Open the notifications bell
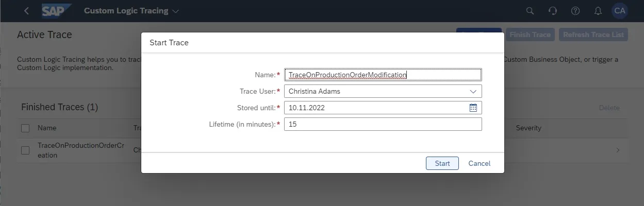Screen dimensions: 644x206 coord(598,11)
